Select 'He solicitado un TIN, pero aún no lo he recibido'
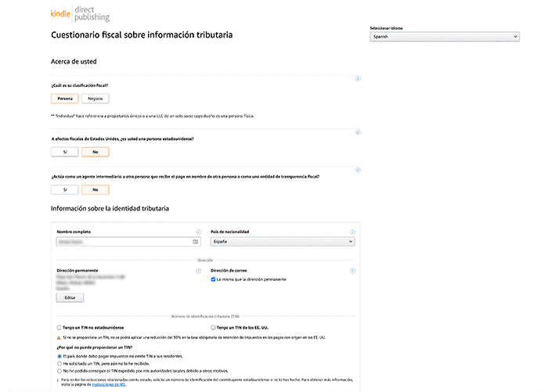Viewport: 548px width, 392px height. (x=59, y=364)
